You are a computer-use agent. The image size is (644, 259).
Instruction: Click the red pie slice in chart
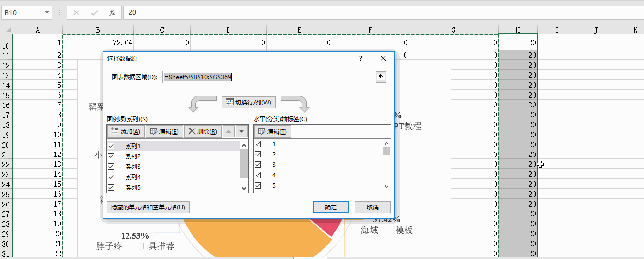(329, 227)
